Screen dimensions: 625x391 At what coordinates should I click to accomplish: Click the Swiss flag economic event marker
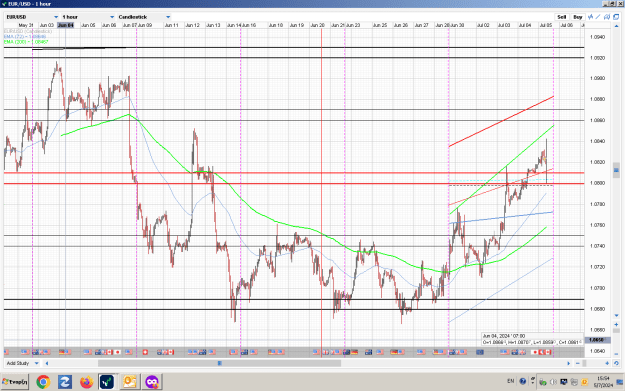(145, 352)
